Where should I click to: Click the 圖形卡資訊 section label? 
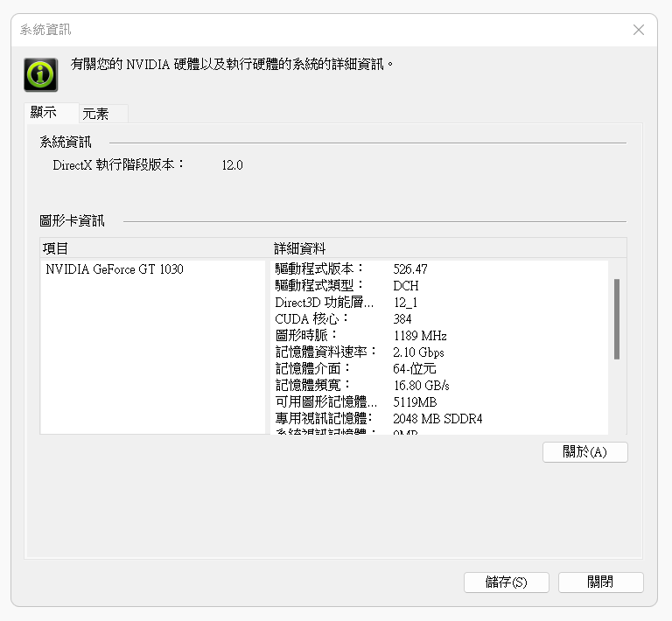point(72,221)
